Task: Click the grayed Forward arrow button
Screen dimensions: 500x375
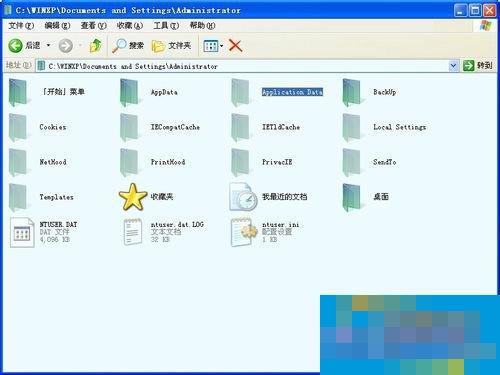Action: 66,46
